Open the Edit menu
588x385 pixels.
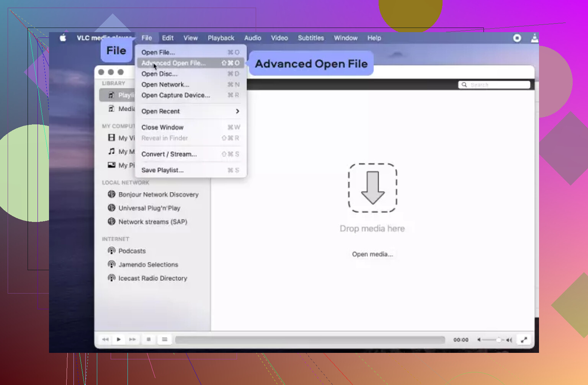click(x=168, y=38)
